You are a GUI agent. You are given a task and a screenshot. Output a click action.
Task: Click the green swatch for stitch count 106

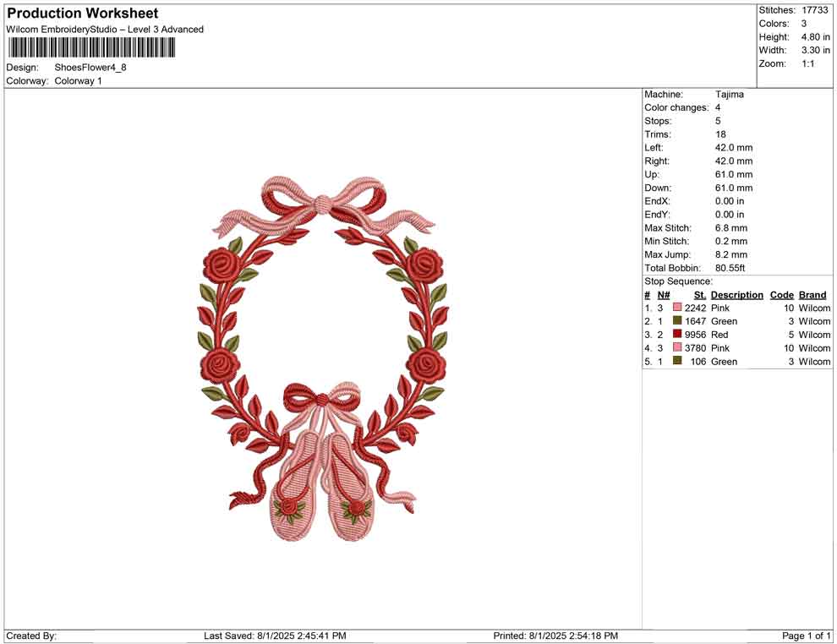click(x=677, y=361)
